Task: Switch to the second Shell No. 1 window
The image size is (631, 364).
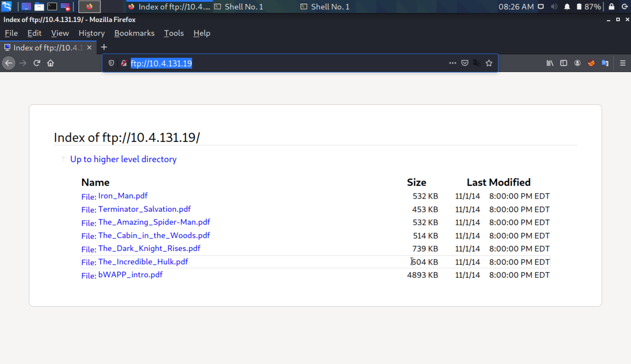Action: (325, 7)
